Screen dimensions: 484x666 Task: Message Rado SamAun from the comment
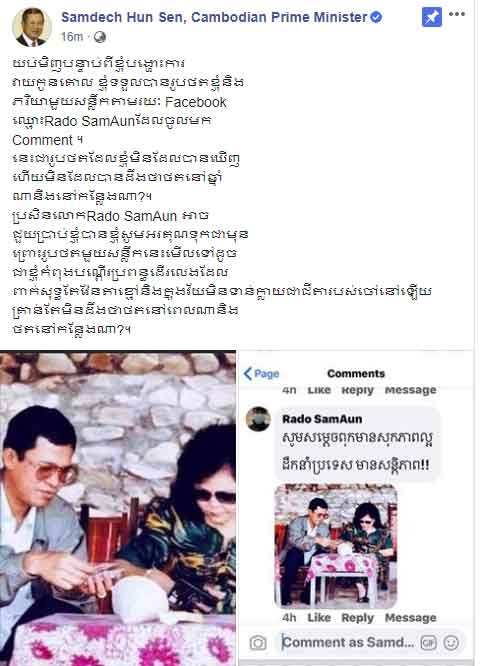(411, 618)
